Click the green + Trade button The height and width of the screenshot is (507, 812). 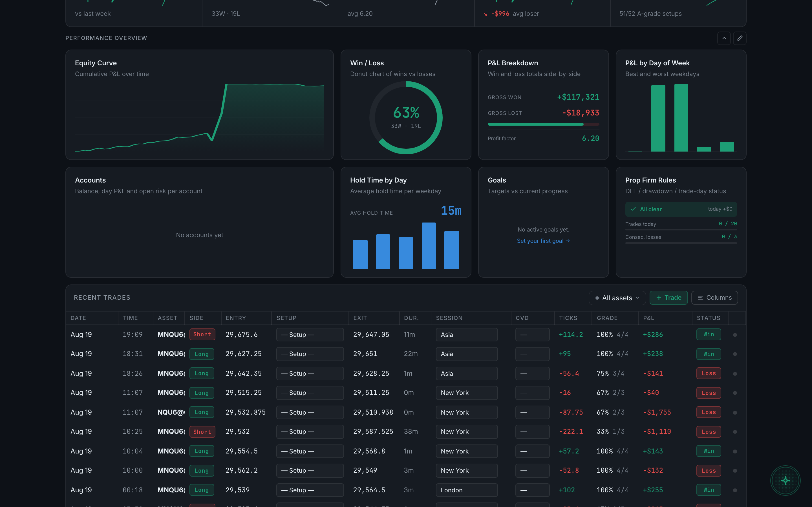coord(668,298)
